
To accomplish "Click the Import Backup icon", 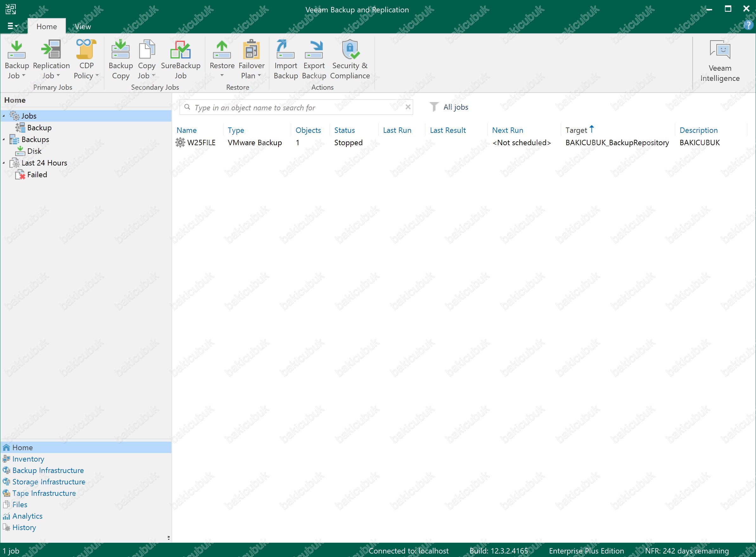I will 285,50.
